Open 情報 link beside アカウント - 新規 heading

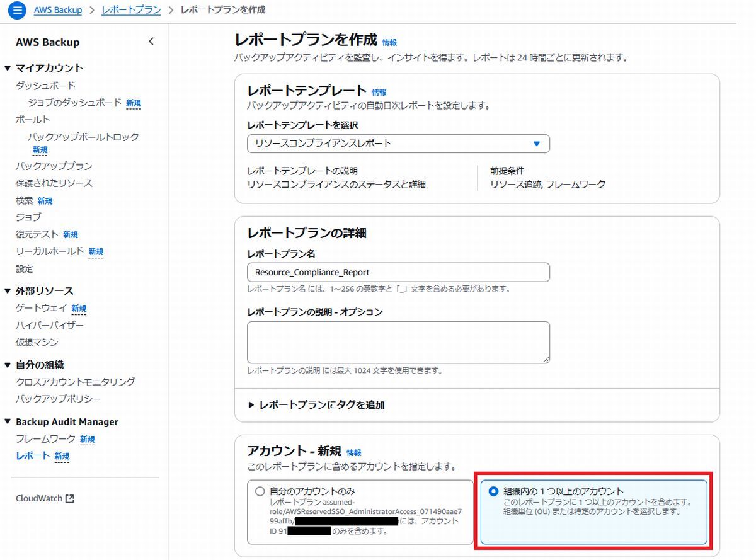click(x=354, y=452)
